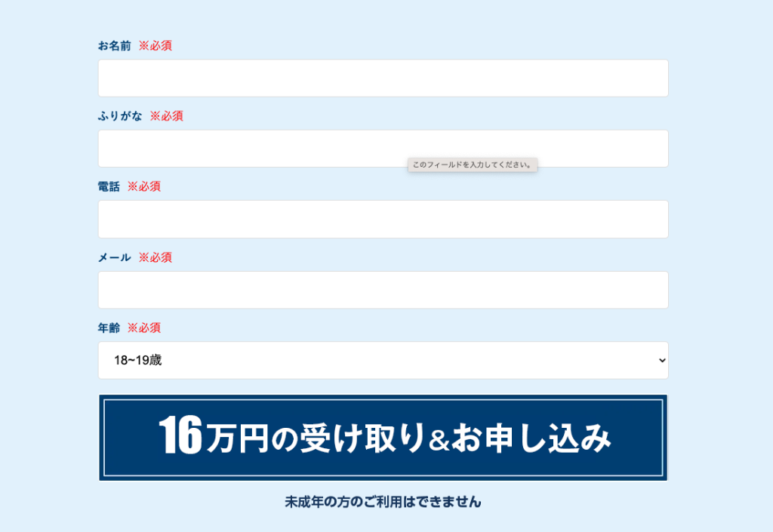Dismiss the このフィールドを入力してください tooltip

[x=473, y=165]
